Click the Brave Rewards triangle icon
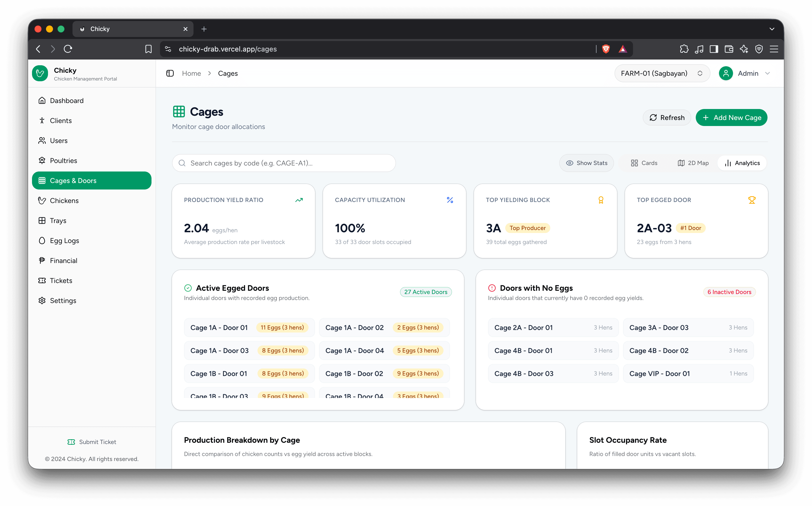The width and height of the screenshot is (812, 506). [x=622, y=49]
